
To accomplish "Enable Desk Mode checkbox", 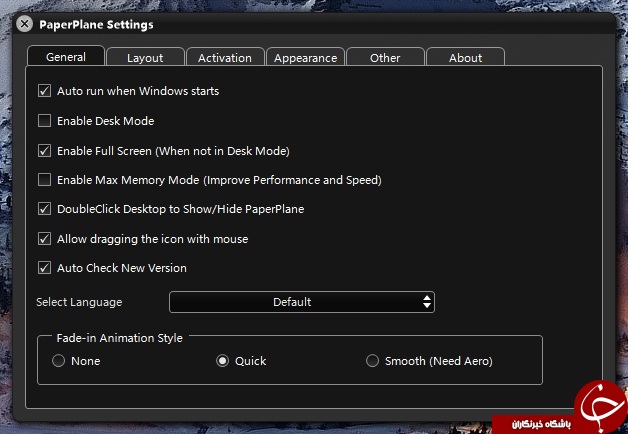I will tap(44, 121).
